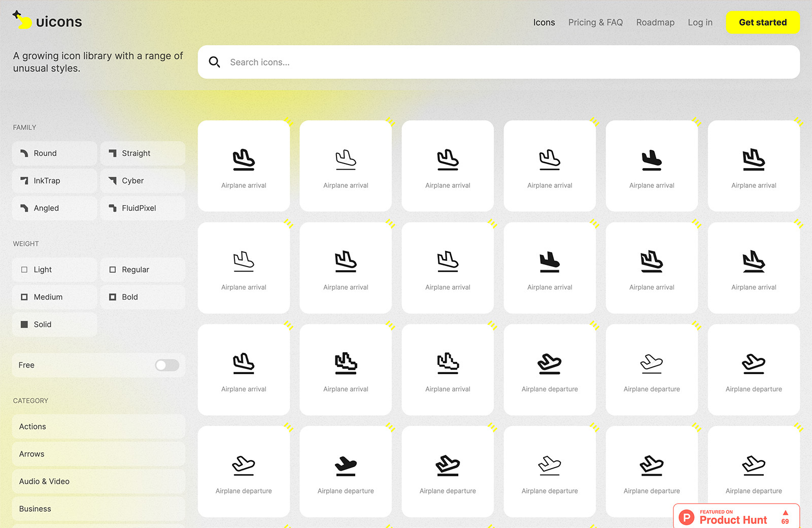Open third Airplane arrival icon in second row
This screenshot has width=812, height=528.
(448, 268)
